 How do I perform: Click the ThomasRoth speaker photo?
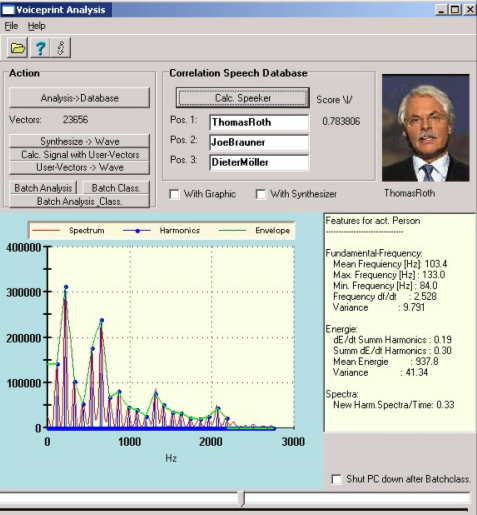point(426,128)
